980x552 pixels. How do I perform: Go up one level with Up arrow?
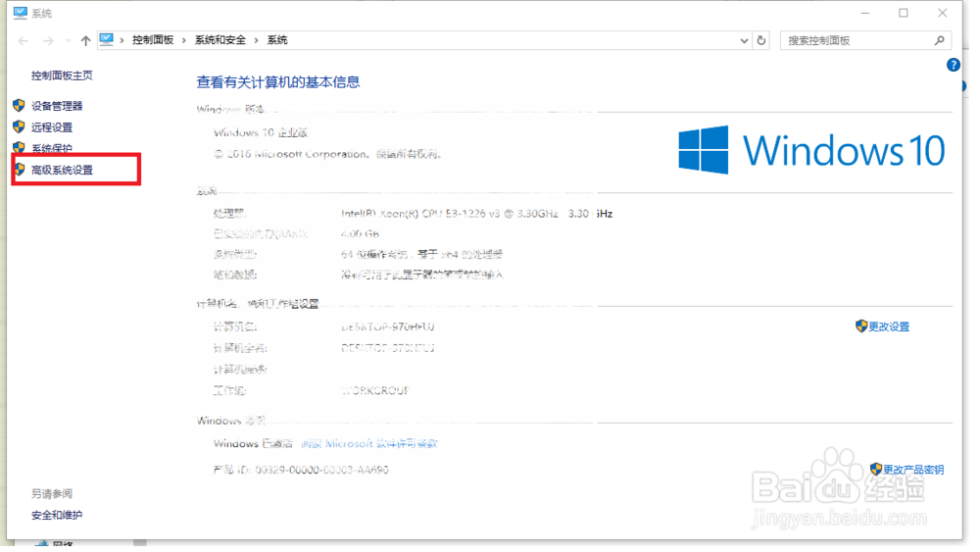coord(86,41)
